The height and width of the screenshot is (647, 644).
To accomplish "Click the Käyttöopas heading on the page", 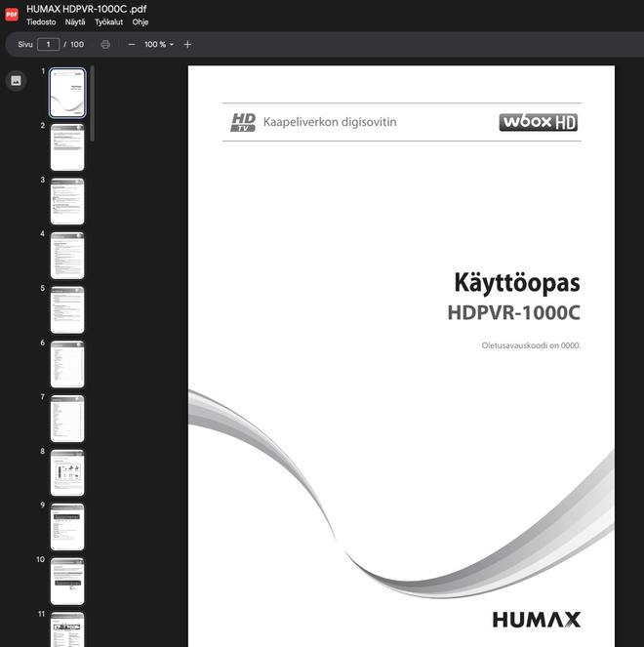I will pos(517,283).
